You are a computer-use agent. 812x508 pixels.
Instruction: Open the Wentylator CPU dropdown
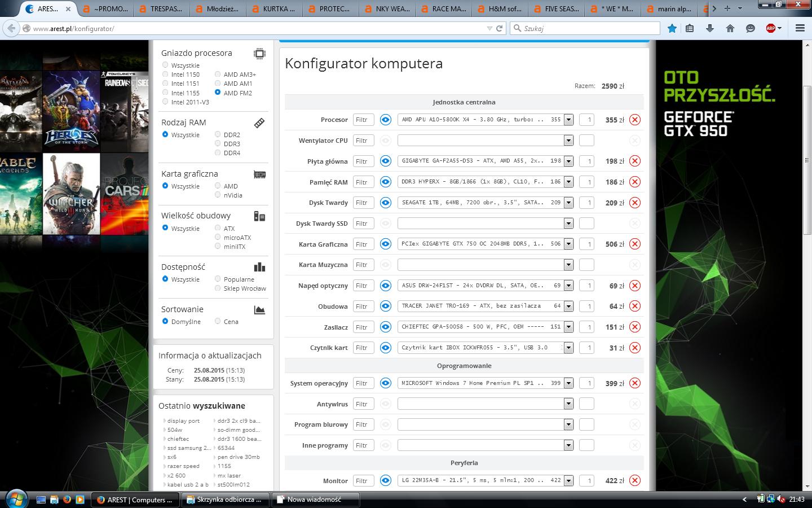click(568, 141)
